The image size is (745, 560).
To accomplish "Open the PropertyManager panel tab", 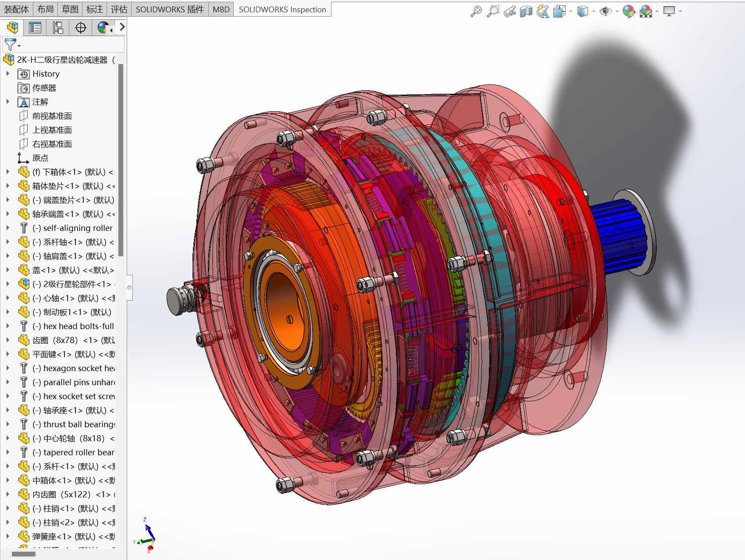I will pyautogui.click(x=35, y=28).
